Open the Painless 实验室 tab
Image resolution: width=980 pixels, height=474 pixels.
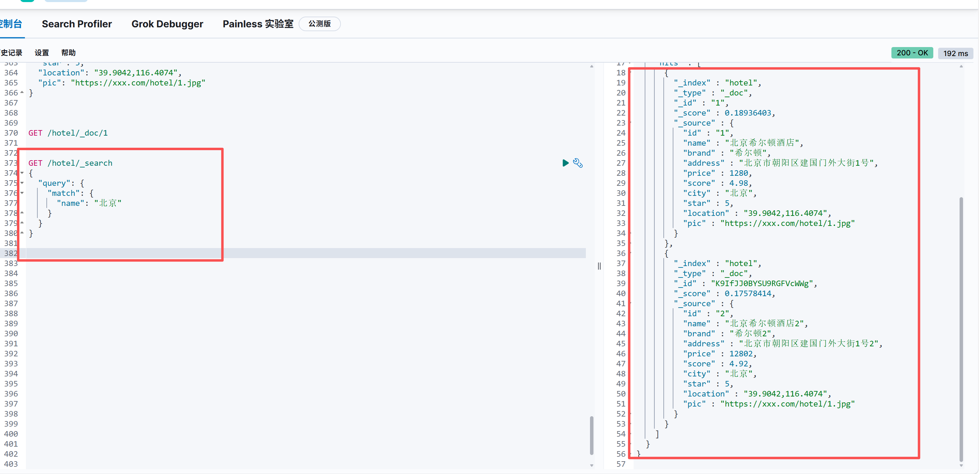tap(258, 24)
